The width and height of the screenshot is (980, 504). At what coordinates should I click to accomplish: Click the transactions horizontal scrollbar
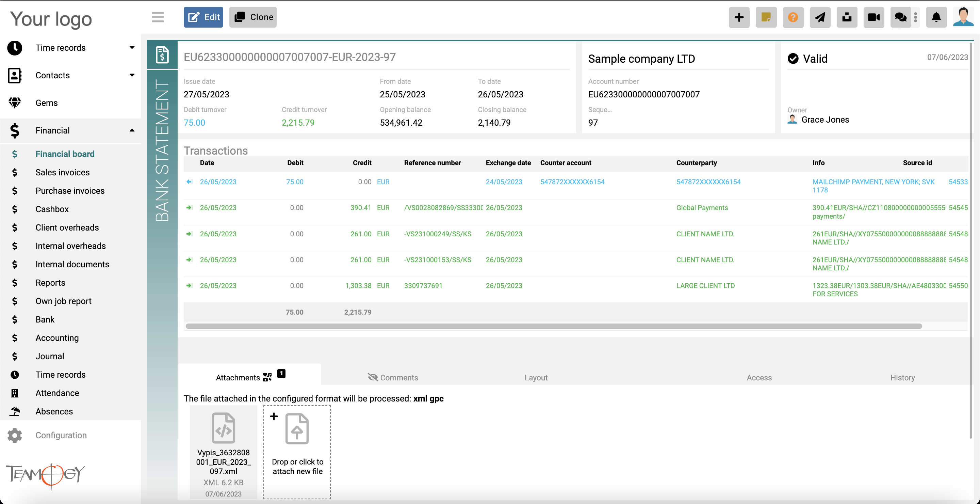pyautogui.click(x=554, y=326)
